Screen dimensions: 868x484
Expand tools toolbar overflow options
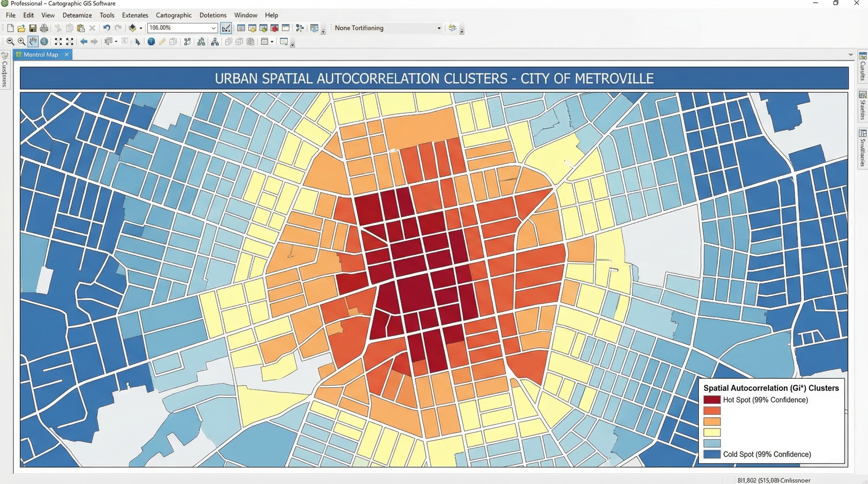coord(292,44)
